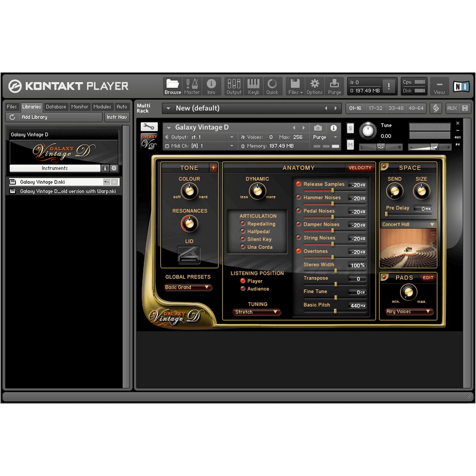Switch to the Files tab
The height and width of the screenshot is (476, 476).
click(x=12, y=107)
